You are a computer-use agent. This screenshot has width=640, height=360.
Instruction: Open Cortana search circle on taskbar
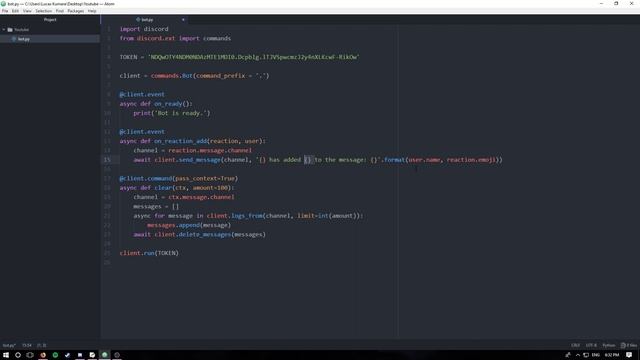pos(18,355)
